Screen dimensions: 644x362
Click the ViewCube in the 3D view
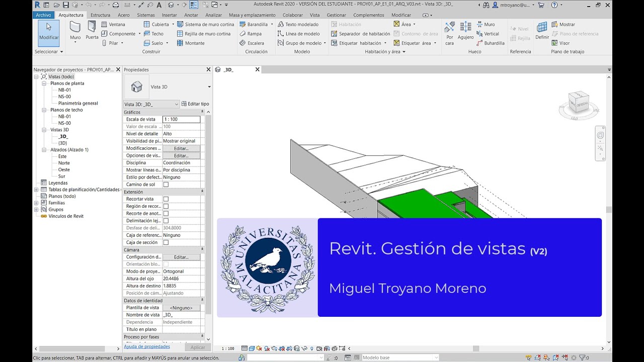[x=579, y=103]
